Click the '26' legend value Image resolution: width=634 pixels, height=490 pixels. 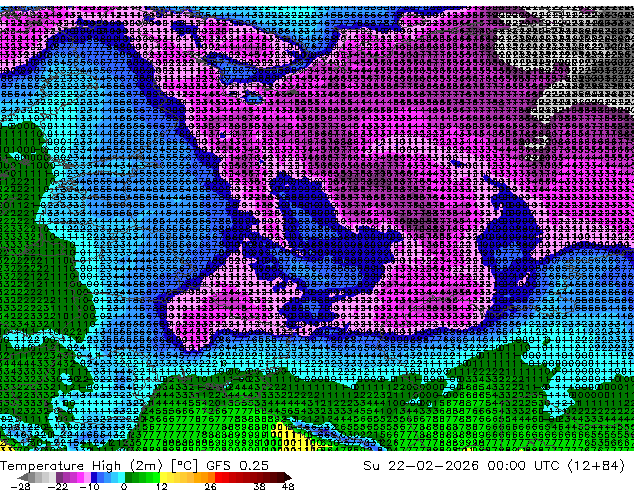tap(210, 486)
